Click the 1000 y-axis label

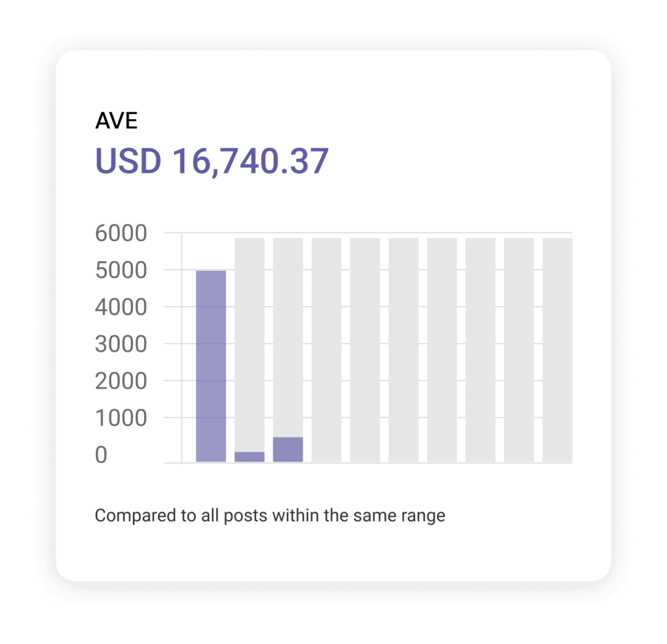pyautogui.click(x=121, y=419)
